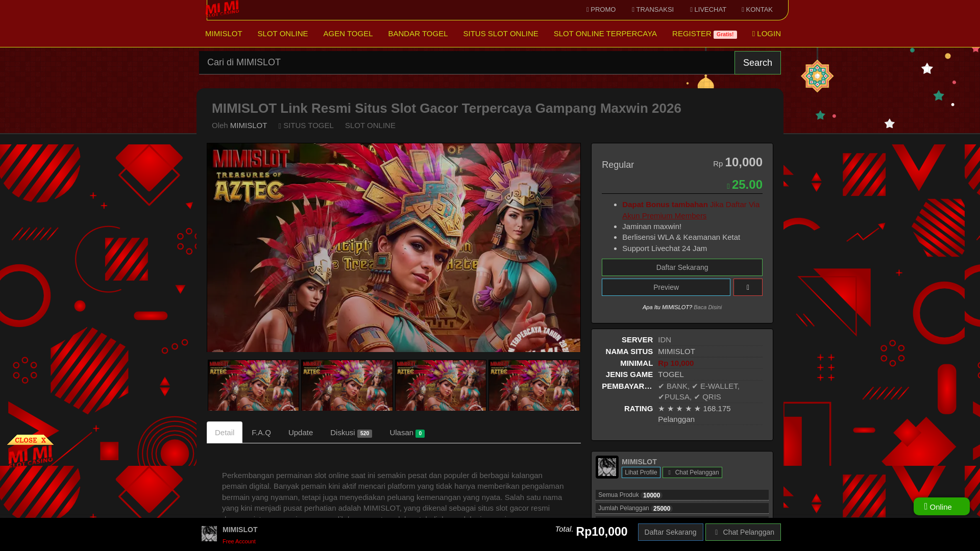Select first Aztec thumbnail
980x551 pixels.
(x=253, y=385)
